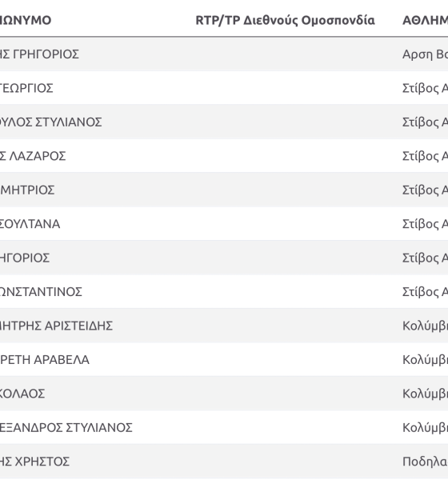Viewport: 448px width, 480px height.
Task: Select the row ending ΗΣ ΓΡΗΓΟΡΙΟΣ
Action: [224, 54]
